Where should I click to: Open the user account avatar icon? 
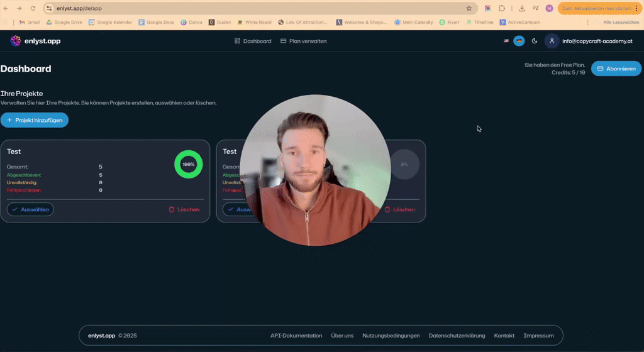tap(552, 41)
